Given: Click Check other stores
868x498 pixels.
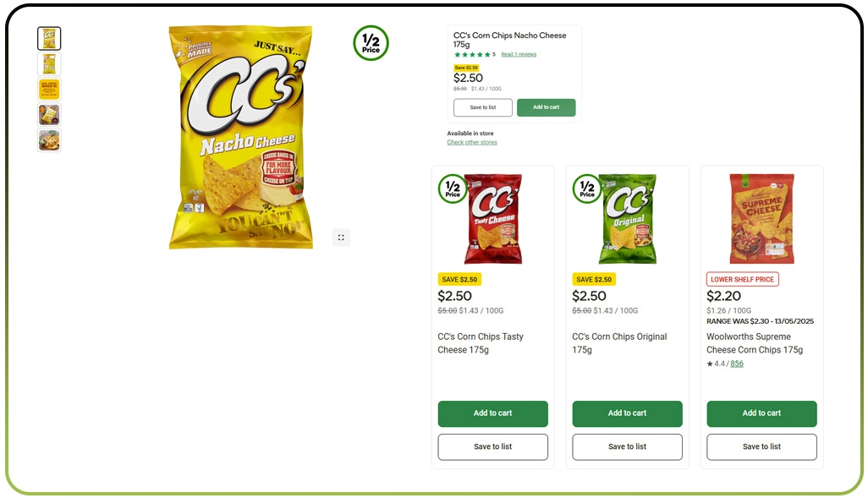Looking at the screenshot, I should pos(471,142).
